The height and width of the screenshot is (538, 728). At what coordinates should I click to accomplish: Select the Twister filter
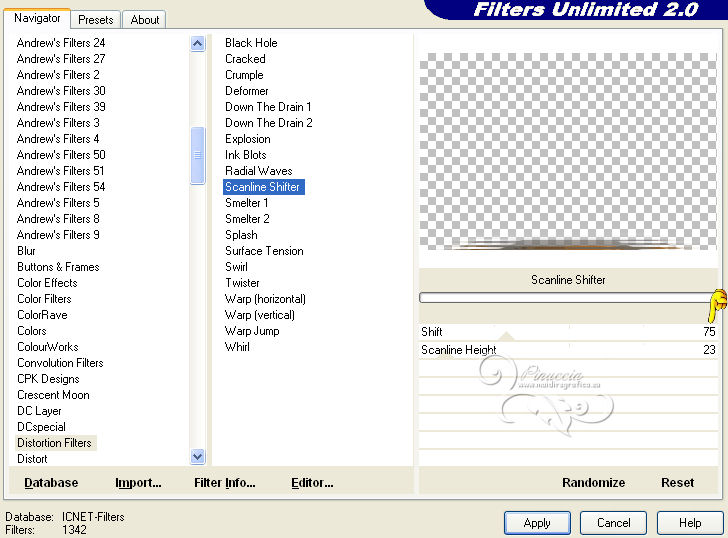[242, 283]
